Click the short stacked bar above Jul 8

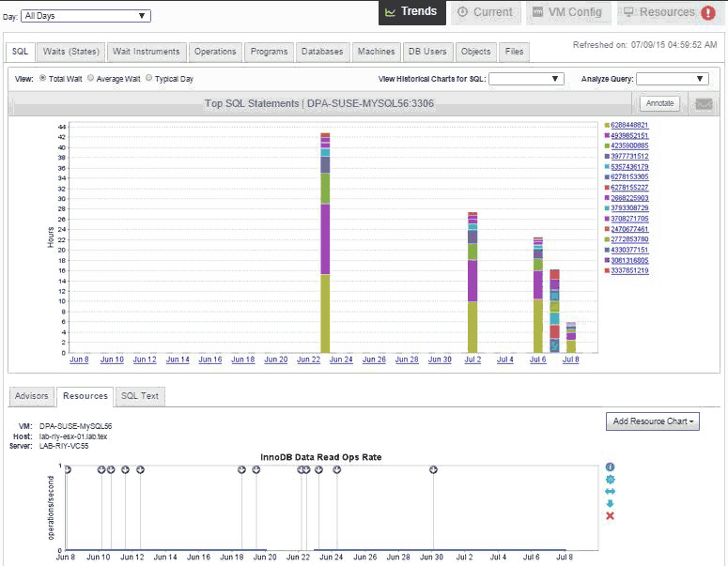pos(570,337)
